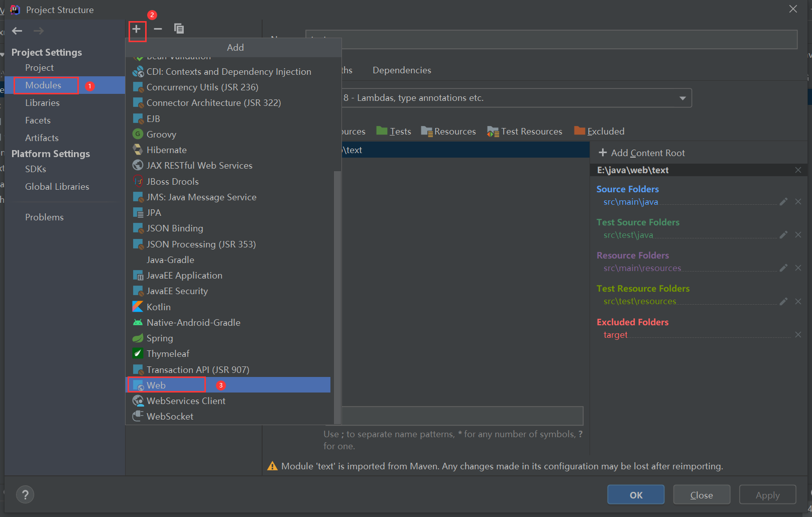Screen dimensions: 812x517
Task: Go forward with the right arrow
Action: (39, 31)
